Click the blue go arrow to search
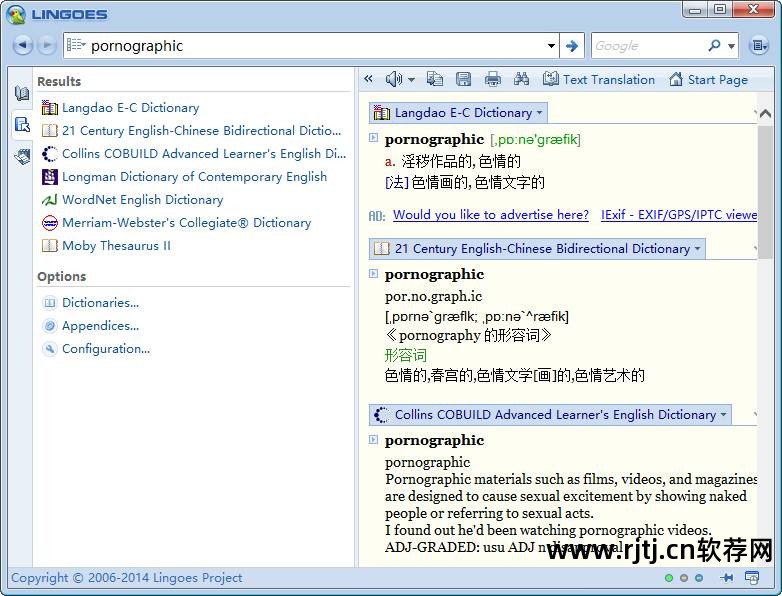This screenshot has width=782, height=596. pos(572,46)
